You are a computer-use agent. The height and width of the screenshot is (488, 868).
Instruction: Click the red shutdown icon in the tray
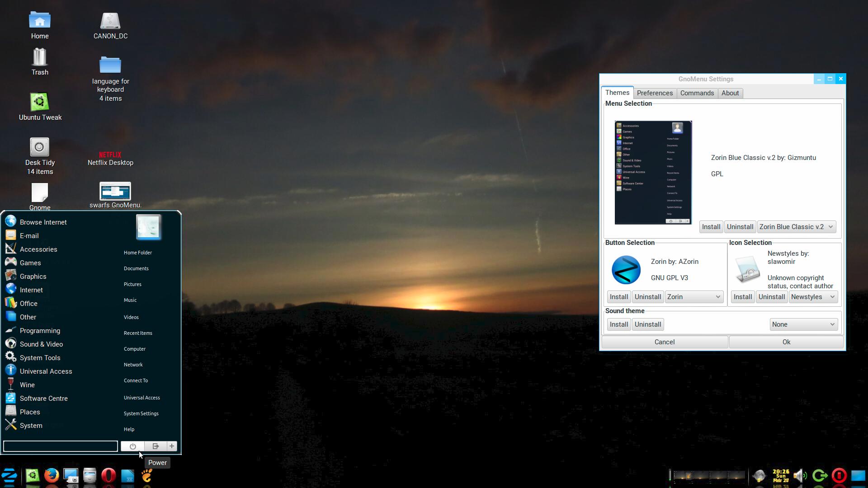pos(839,475)
